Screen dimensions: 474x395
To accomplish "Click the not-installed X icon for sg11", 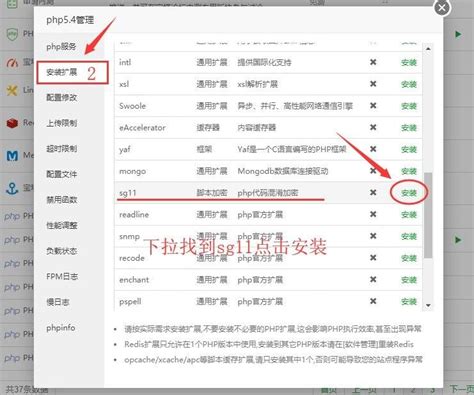I will tap(373, 192).
